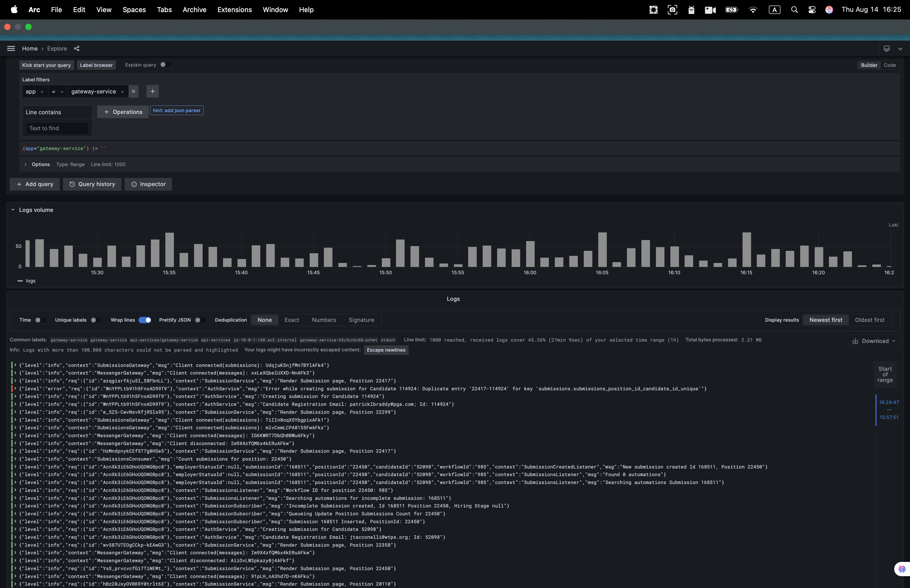Screen dimensions: 910x588
Task: Enable the Explain query toggle
Action: [166, 64]
